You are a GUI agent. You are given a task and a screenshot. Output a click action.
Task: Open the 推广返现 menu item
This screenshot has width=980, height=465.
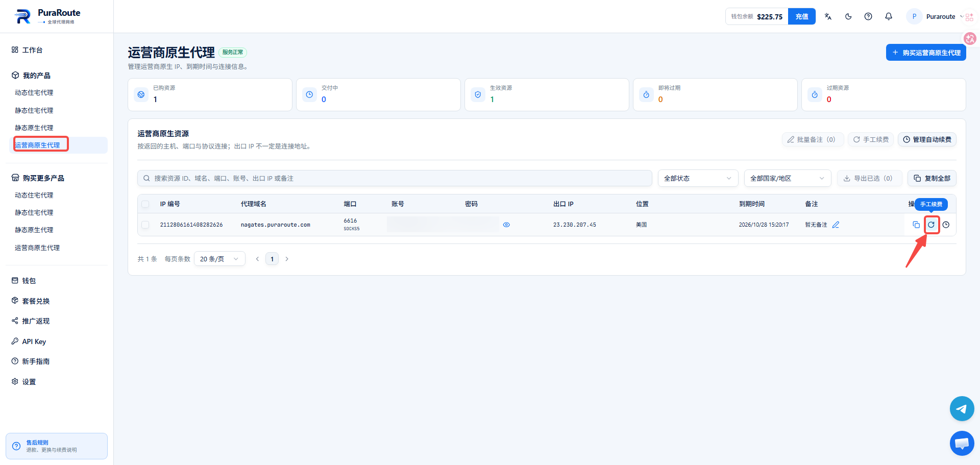tap(36, 321)
